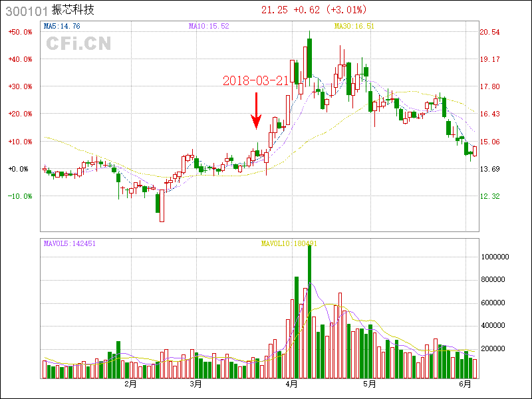Select the 2月 month marker on axis
Screen dimensions: 532x399
pyautogui.click(x=130, y=384)
